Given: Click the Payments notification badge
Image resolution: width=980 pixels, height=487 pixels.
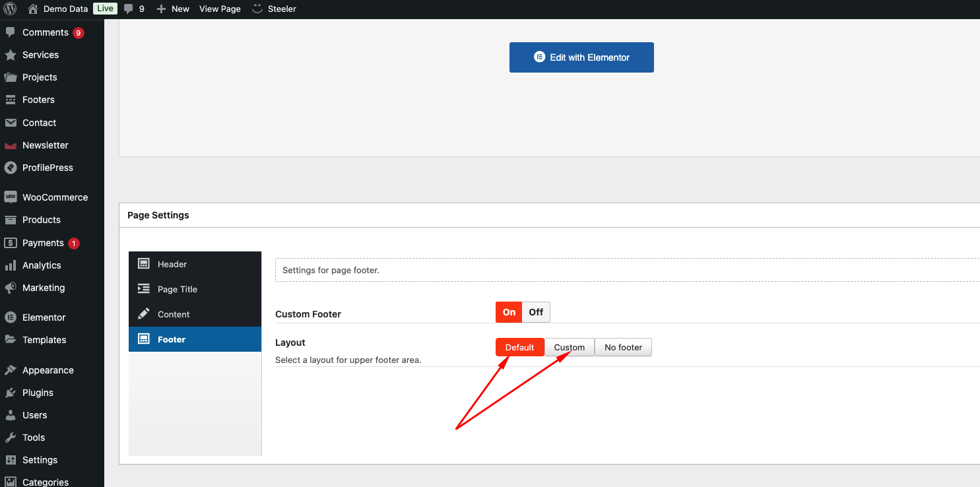Looking at the screenshot, I should 74,243.
